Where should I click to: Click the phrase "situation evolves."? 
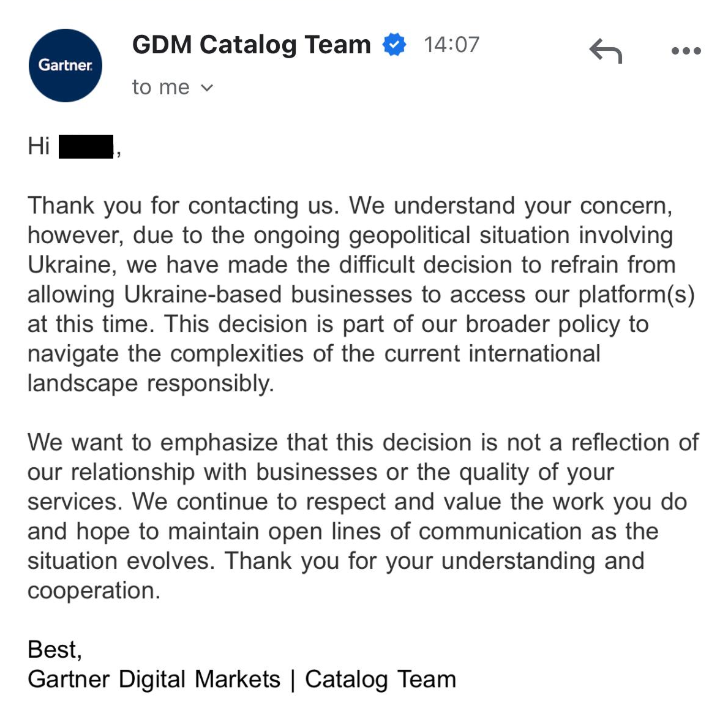(x=122, y=561)
